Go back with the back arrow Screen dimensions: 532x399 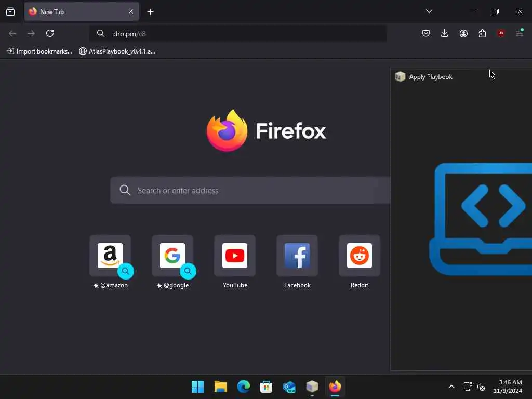pos(12,33)
